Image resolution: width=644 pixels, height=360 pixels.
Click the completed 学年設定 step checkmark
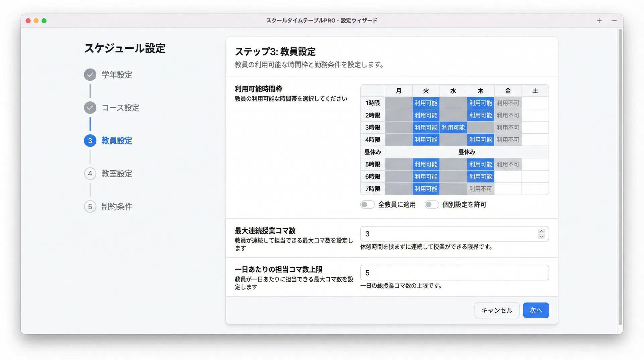90,75
